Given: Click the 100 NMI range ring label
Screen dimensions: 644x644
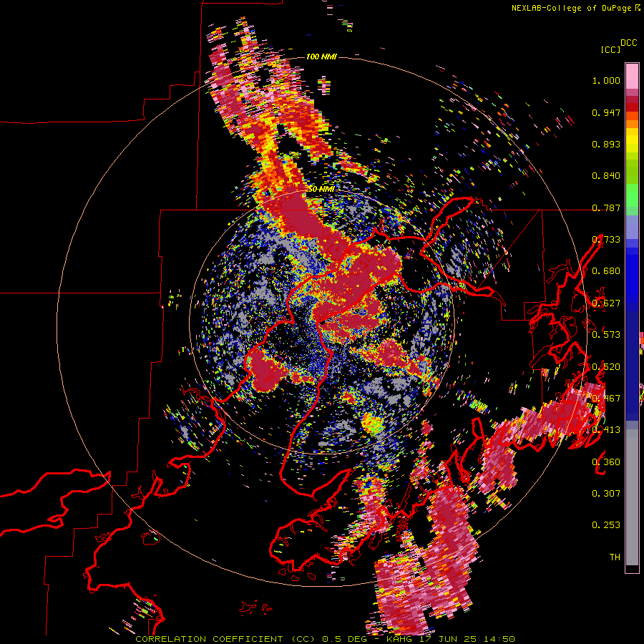Looking at the screenshot, I should pyautogui.click(x=321, y=57).
